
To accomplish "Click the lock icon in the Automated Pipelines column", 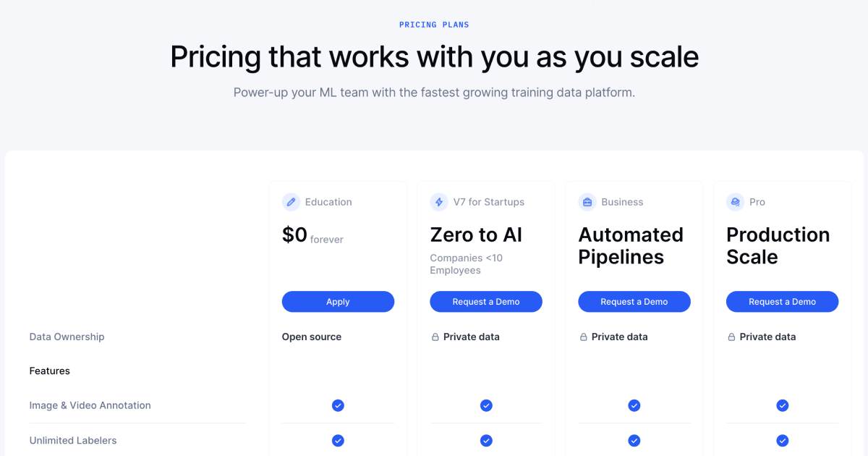I will [584, 337].
